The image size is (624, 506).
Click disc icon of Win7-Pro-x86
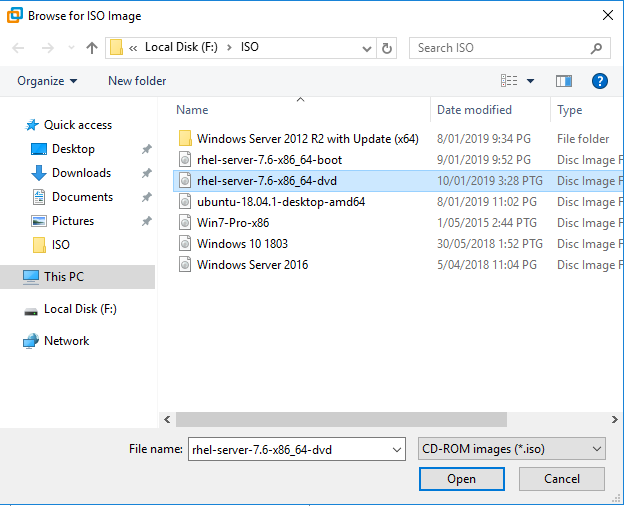click(x=185, y=223)
